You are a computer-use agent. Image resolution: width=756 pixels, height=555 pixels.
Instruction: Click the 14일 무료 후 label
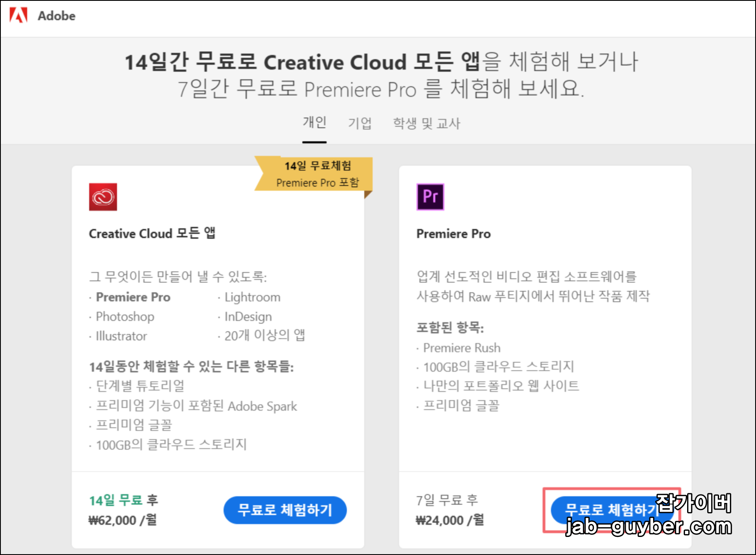123,500
